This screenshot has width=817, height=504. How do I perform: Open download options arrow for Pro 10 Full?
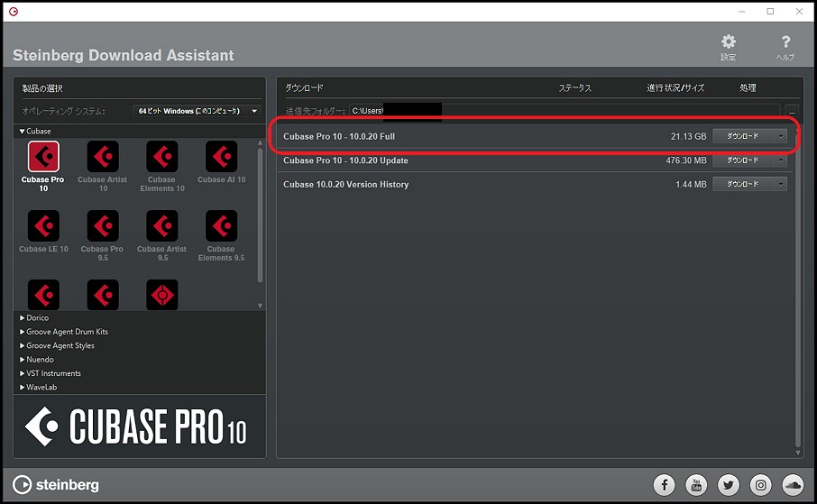781,136
